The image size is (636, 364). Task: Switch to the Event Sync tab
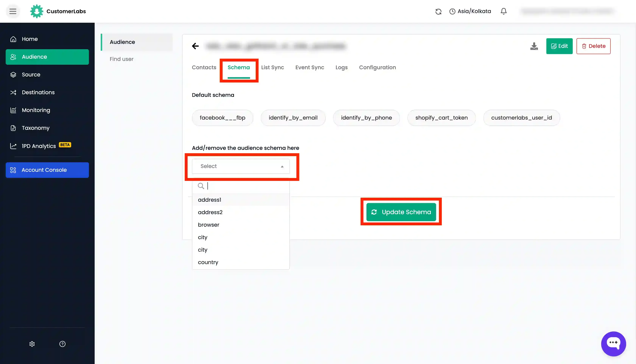click(310, 67)
